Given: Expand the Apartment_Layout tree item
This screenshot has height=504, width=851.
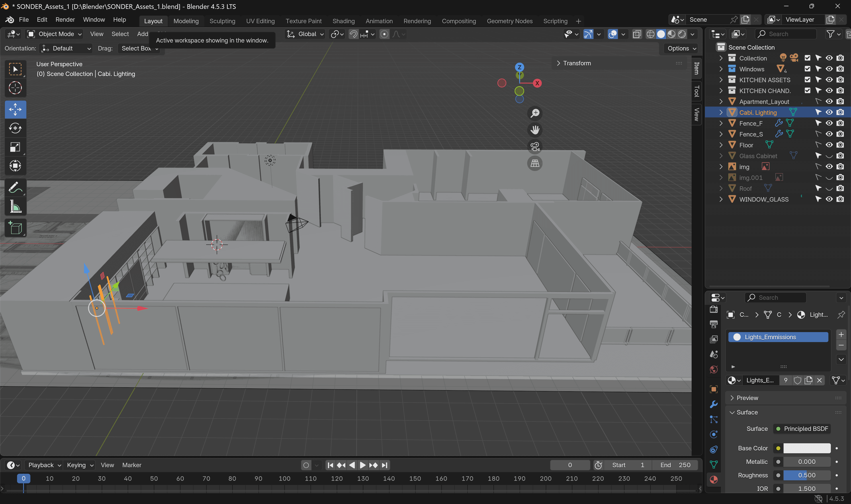Looking at the screenshot, I should (721, 101).
